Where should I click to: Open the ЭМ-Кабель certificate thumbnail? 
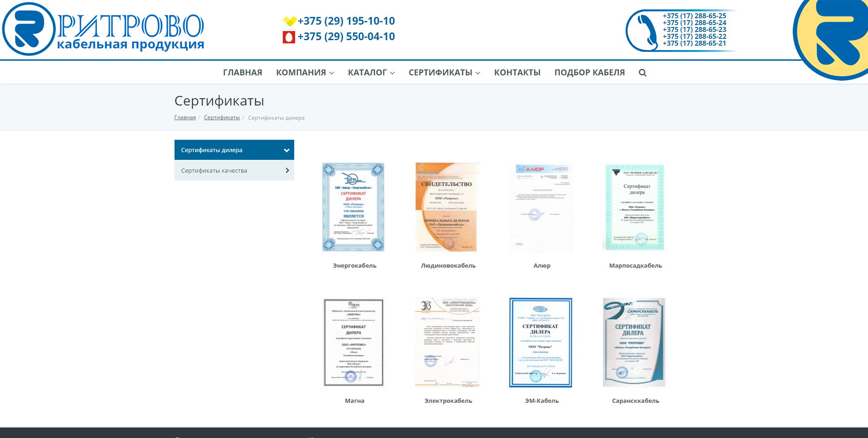(541, 342)
